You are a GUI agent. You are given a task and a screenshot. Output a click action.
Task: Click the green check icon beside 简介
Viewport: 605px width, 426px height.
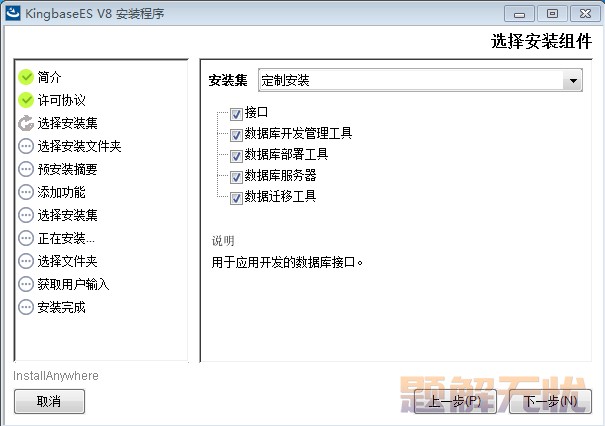click(26, 77)
